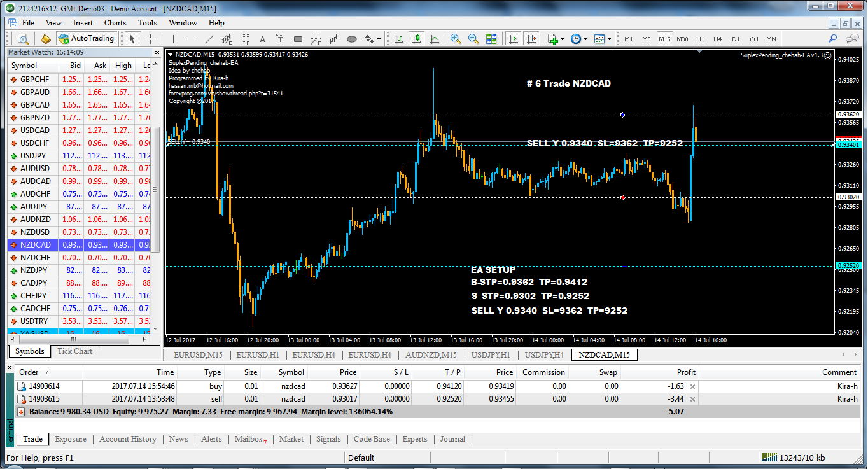Switch chart to line chart mode
This screenshot has height=469, width=868.
[x=435, y=39]
